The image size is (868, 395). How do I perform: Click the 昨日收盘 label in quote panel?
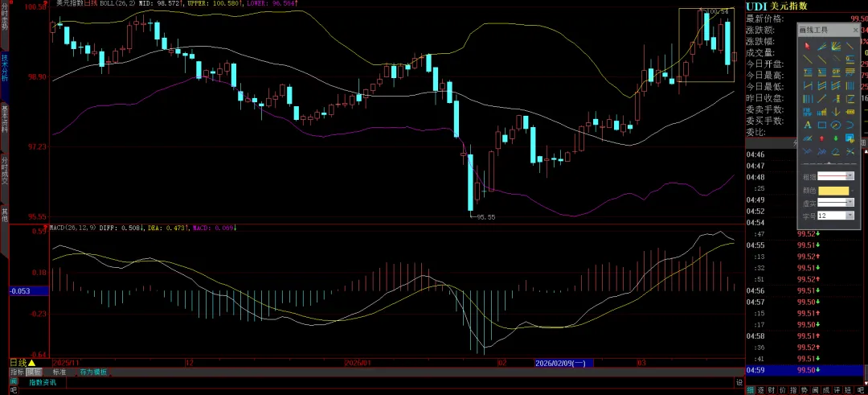click(764, 98)
